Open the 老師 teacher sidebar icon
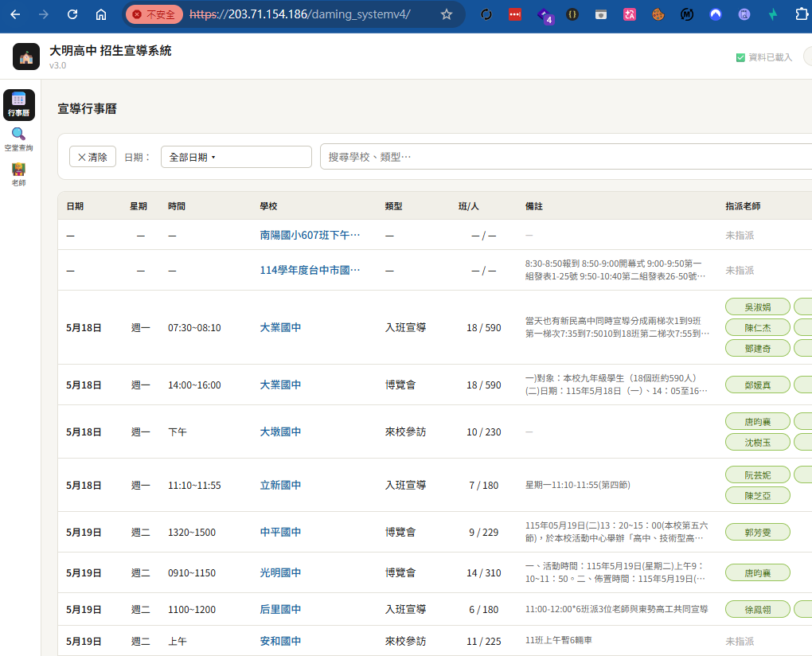 (x=18, y=174)
